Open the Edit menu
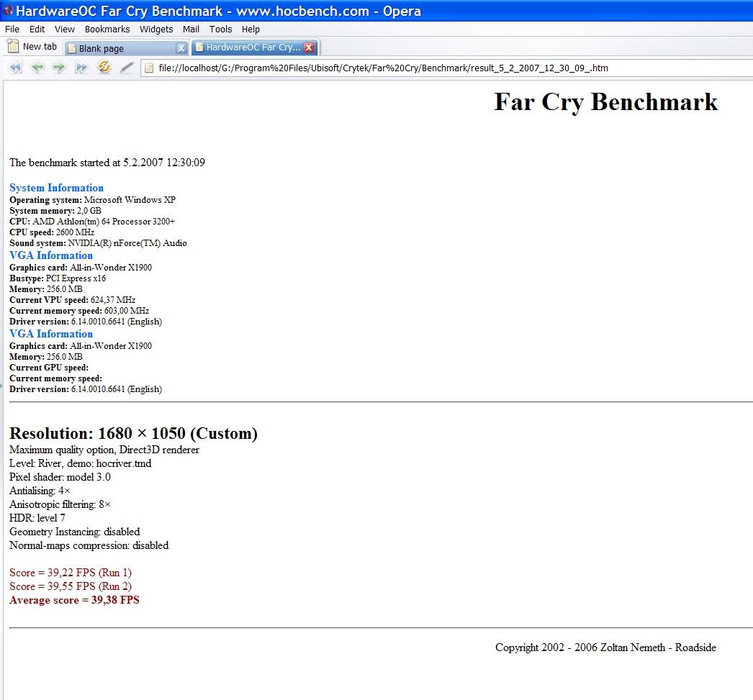This screenshot has height=700, width=753. point(37,29)
